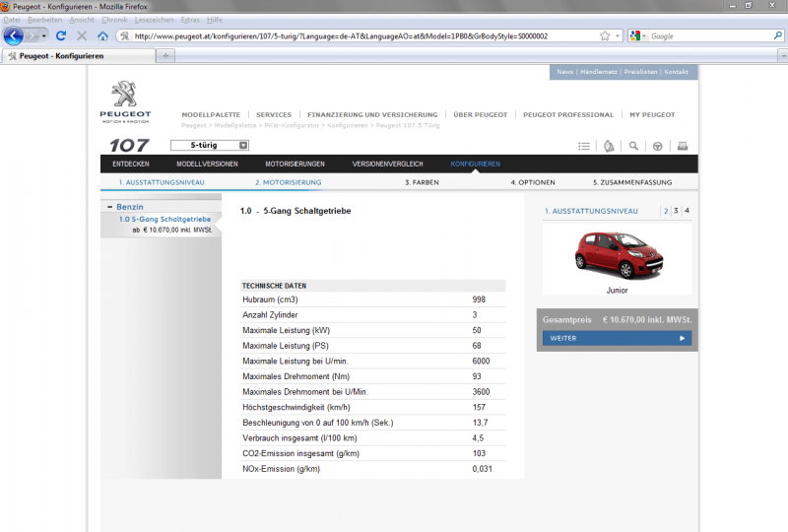Click the red Junior car thumbnail
The height and width of the screenshot is (532, 788).
(619, 255)
